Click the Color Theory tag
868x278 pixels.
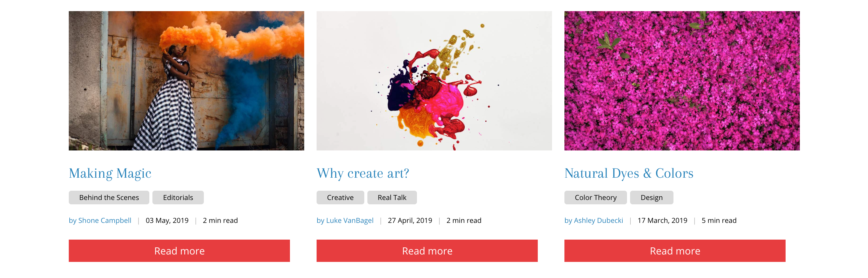click(x=595, y=198)
